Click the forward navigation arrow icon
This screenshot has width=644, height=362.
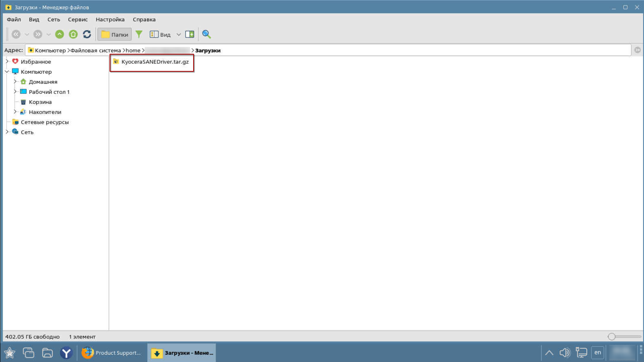point(37,34)
